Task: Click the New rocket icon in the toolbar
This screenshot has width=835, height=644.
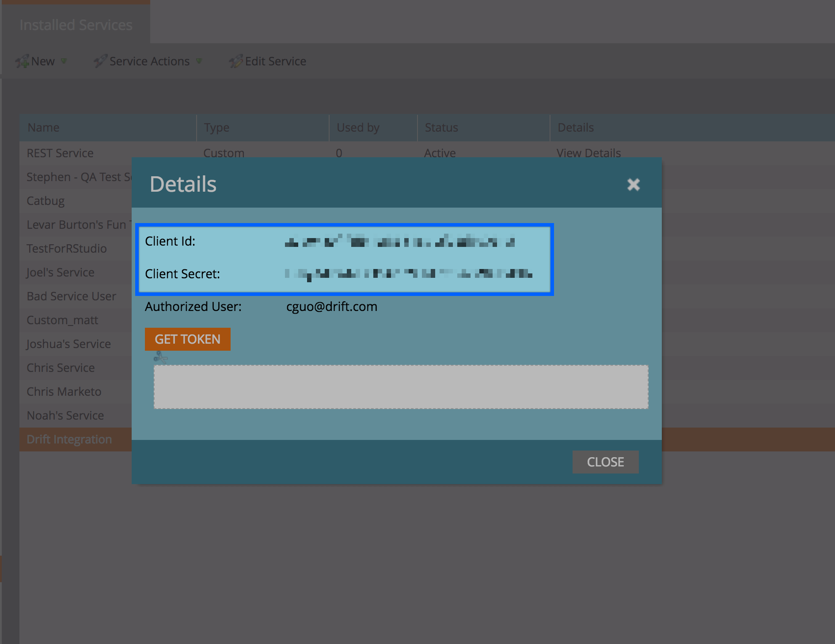Action: [x=23, y=61]
